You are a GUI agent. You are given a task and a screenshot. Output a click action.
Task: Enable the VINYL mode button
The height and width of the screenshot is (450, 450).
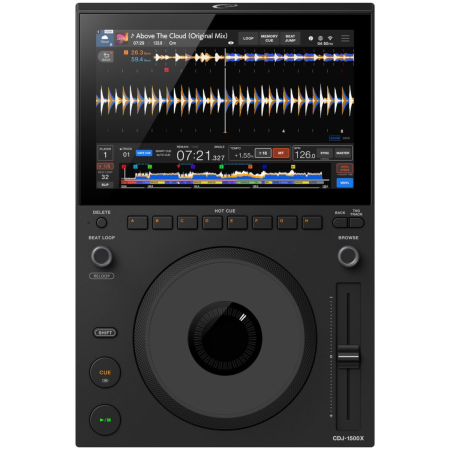(345, 183)
